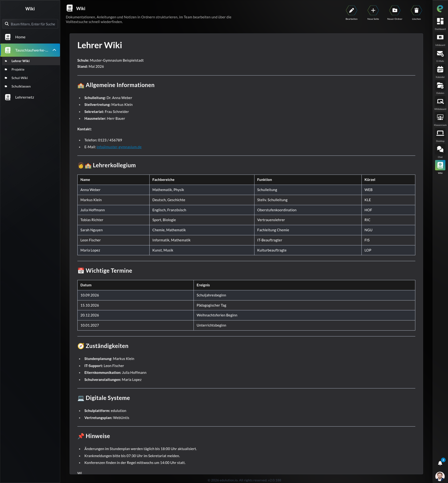Select the Wiki icon in right sidebar
Image resolution: width=448 pixels, height=483 pixels.
tap(440, 165)
